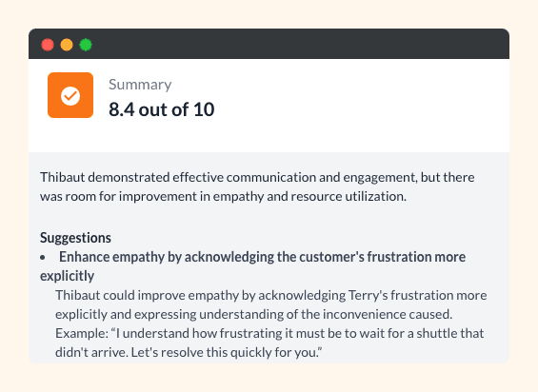Viewport: 538px width, 392px height.
Task: Click the white summary header area
Action: click(x=269, y=106)
